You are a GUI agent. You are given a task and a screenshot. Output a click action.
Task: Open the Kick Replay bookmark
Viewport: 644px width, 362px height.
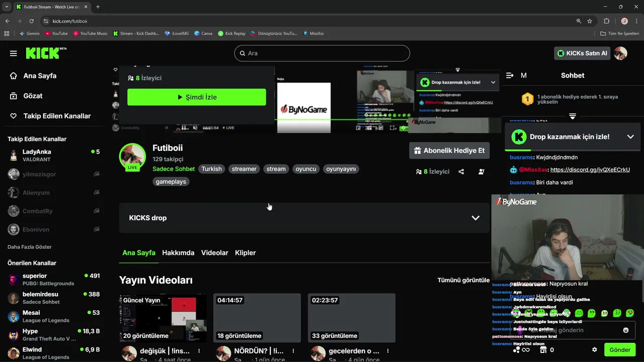231,33
